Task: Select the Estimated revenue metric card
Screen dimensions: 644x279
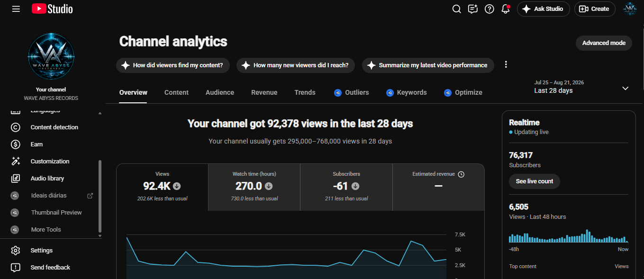Action: tap(438, 187)
